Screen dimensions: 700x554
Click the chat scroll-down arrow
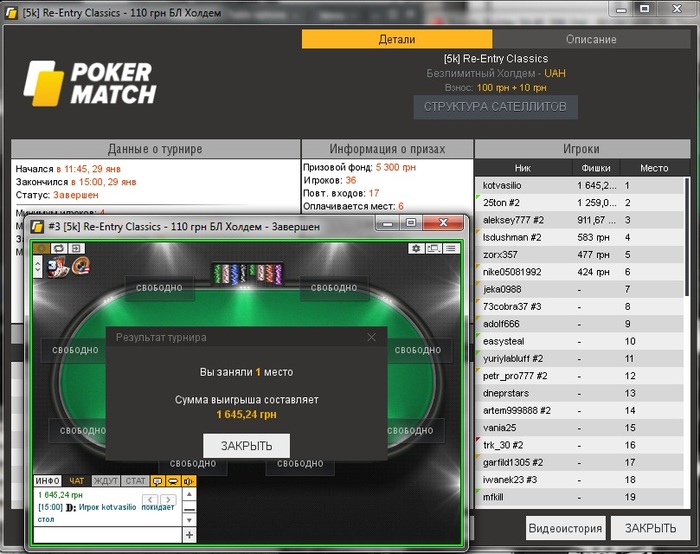point(189,520)
